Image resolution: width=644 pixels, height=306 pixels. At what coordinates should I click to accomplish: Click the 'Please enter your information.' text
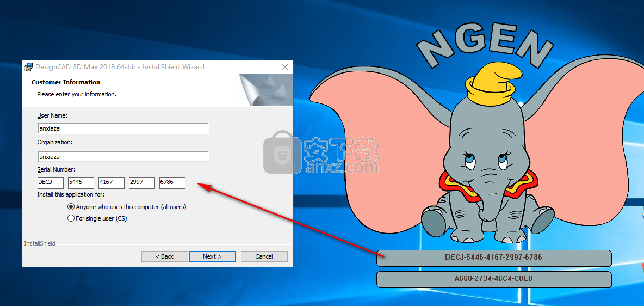click(x=77, y=94)
